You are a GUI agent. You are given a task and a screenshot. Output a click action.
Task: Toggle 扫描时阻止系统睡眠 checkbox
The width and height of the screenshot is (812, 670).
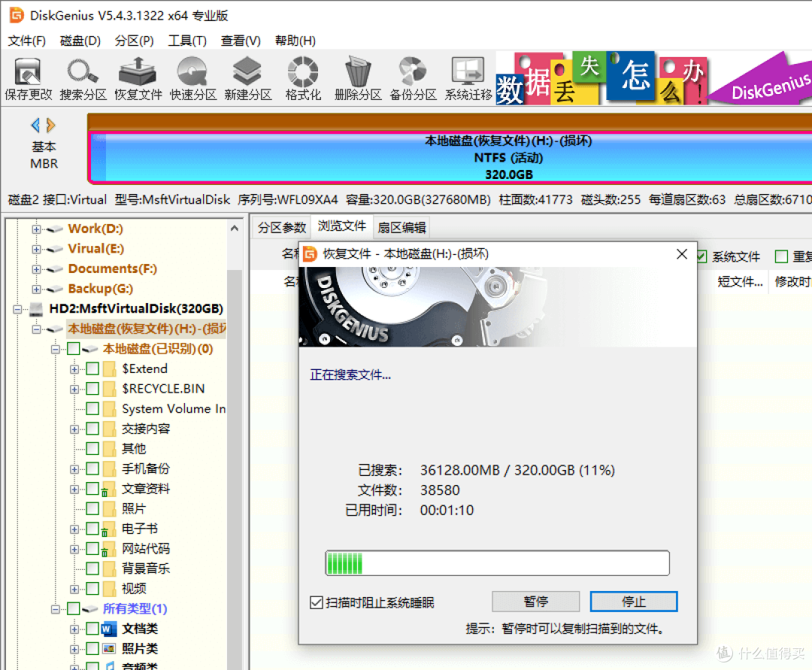tap(317, 602)
